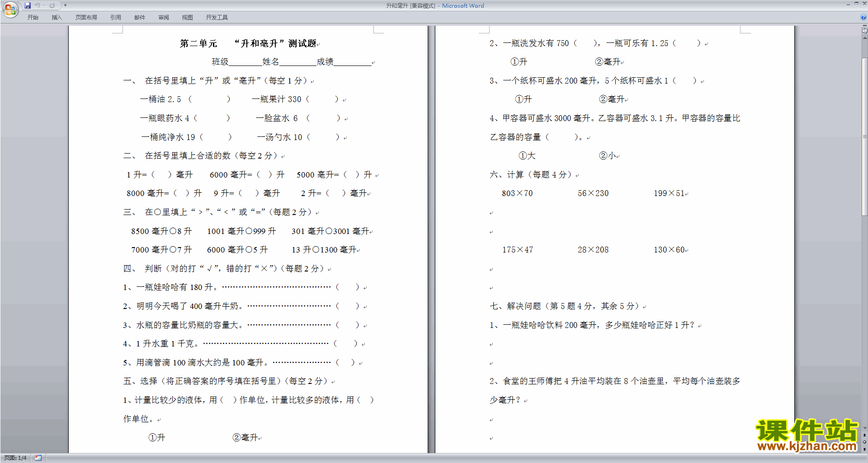Click the macro recording status bar icon
Viewport: 868px width, 463px height.
(x=38, y=458)
